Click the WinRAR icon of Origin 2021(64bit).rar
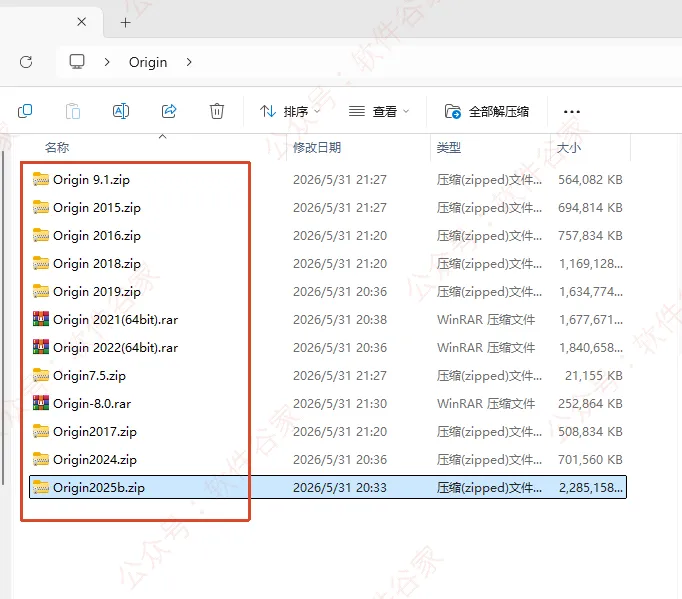Image resolution: width=682 pixels, height=599 pixels. (x=41, y=319)
